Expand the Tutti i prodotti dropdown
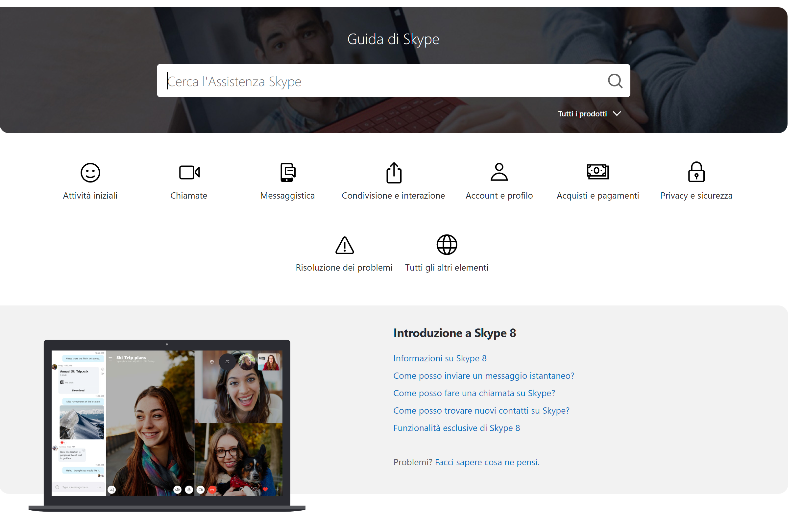803x532 pixels. pyautogui.click(x=589, y=114)
